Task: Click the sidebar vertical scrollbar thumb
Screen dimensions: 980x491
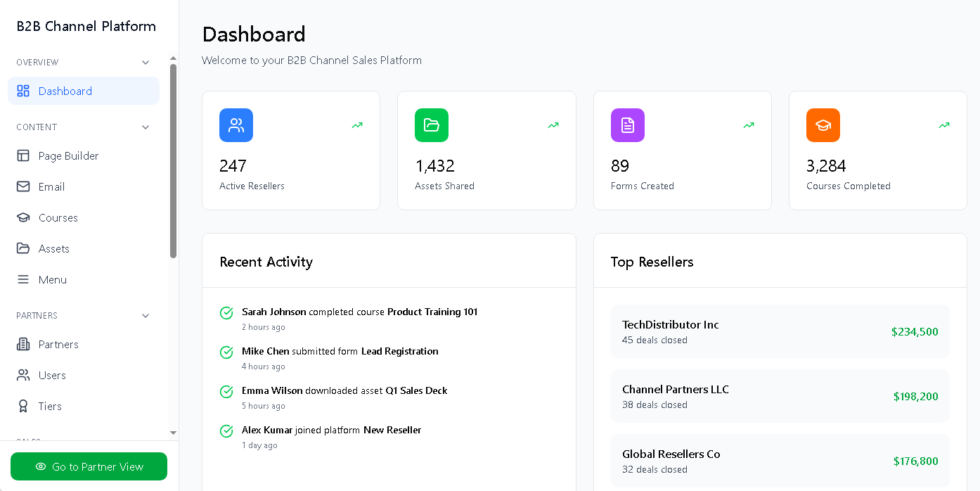Action: pos(173,160)
